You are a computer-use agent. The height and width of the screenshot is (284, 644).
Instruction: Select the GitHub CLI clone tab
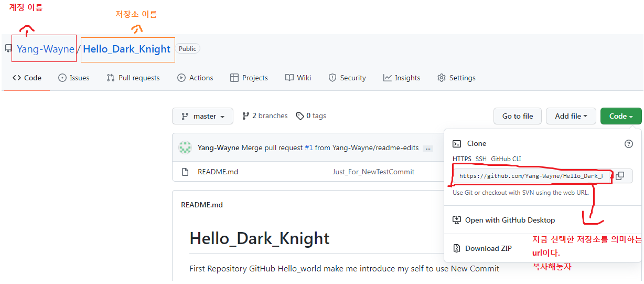(x=506, y=159)
